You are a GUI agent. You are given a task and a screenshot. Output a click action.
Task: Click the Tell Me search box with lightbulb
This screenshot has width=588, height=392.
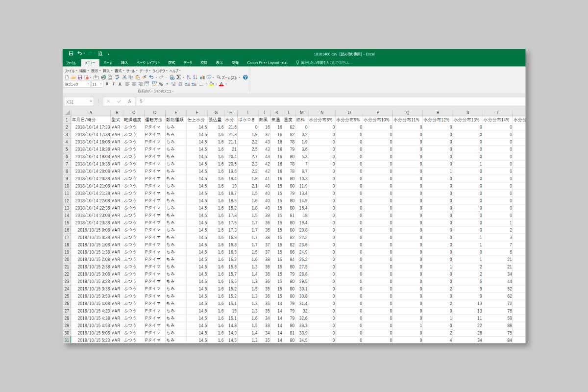[323, 63]
